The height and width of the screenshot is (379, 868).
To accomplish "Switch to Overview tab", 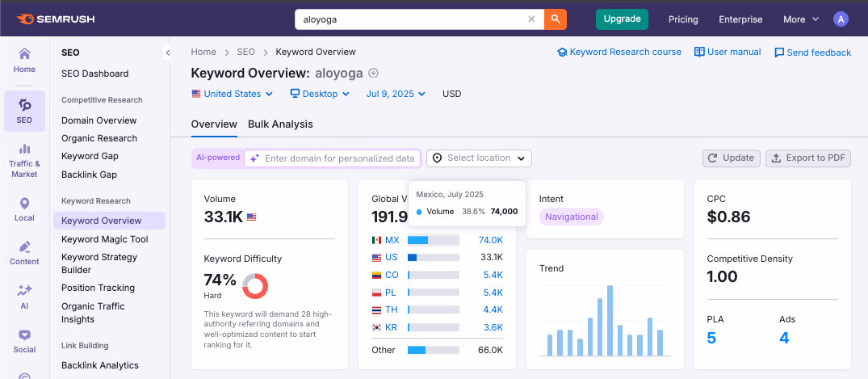I will [x=214, y=124].
